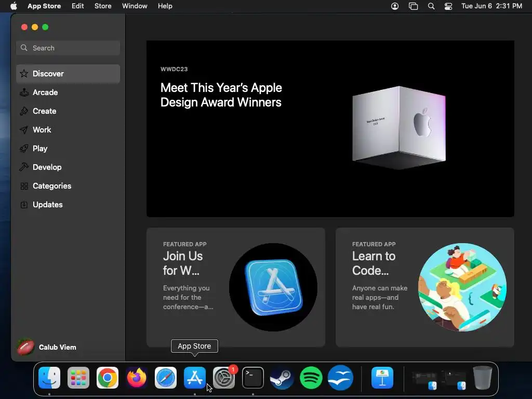Go to the Arcade section
Viewport: 532px width, 399px height.
(x=68, y=92)
